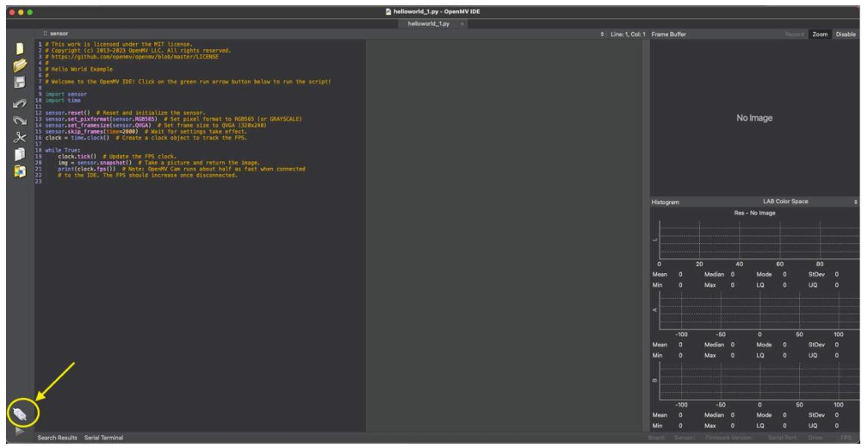
Task: Click the sensor.reset() line
Action: (x=125, y=113)
